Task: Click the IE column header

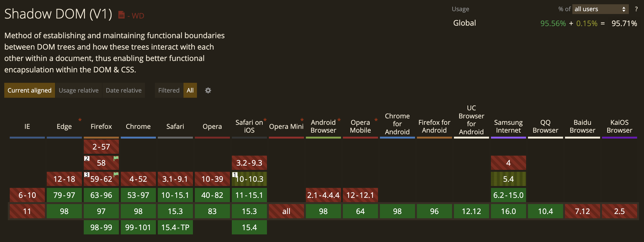Action: [27, 126]
